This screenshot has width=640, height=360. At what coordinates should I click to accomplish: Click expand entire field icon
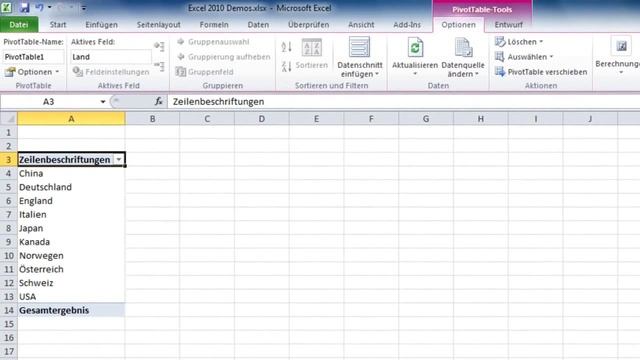point(159,46)
